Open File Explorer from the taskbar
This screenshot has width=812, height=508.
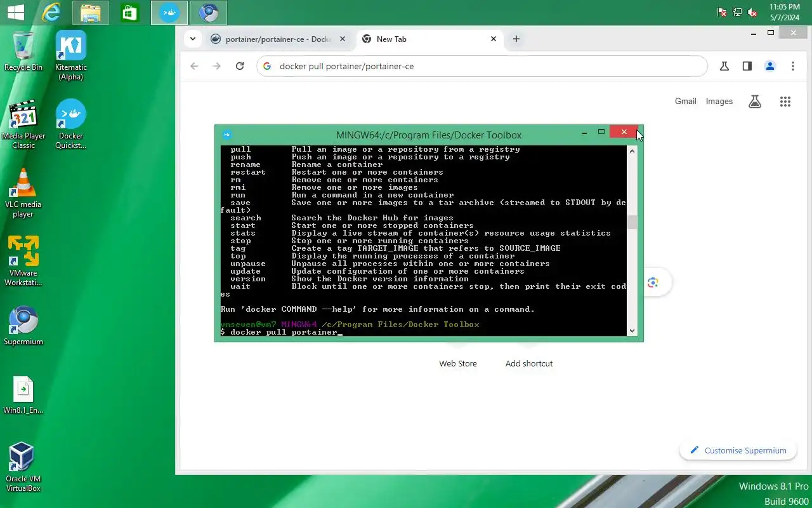(x=91, y=12)
